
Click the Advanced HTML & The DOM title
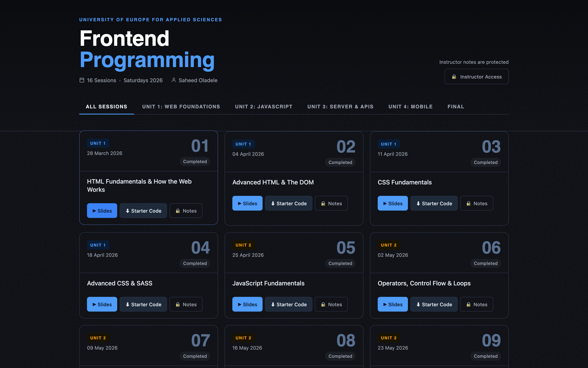273,182
